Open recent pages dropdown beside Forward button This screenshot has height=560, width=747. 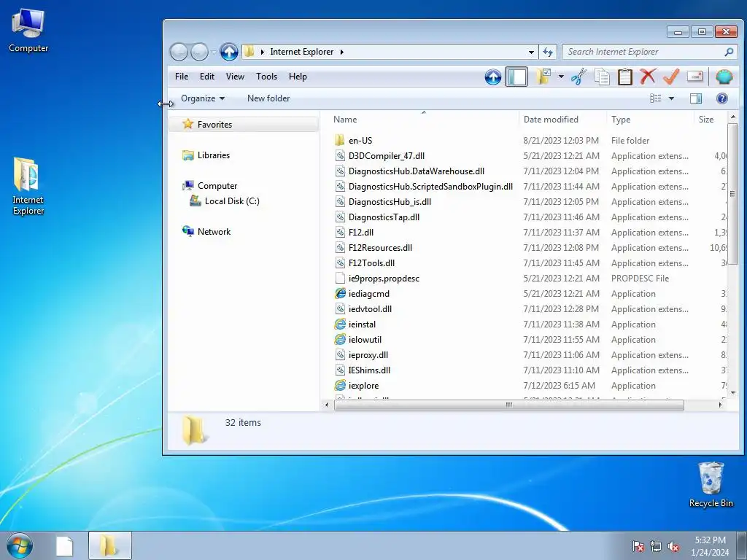214,52
